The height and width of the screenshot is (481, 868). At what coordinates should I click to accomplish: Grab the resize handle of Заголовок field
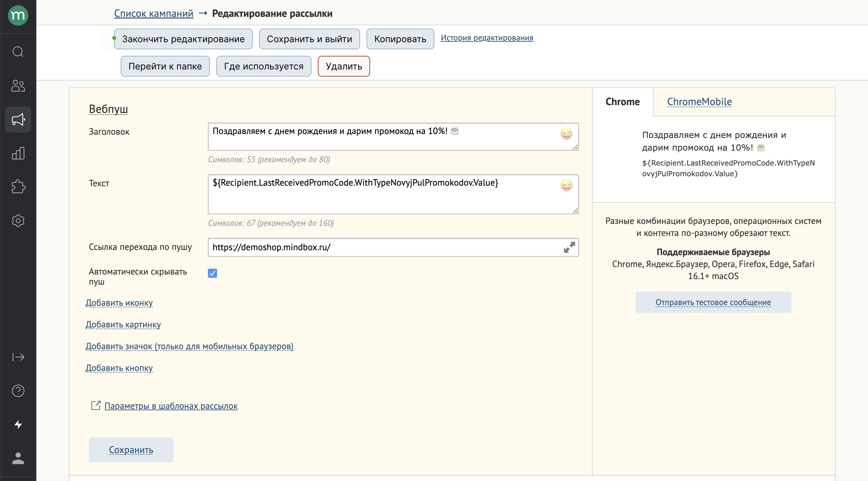[x=575, y=147]
